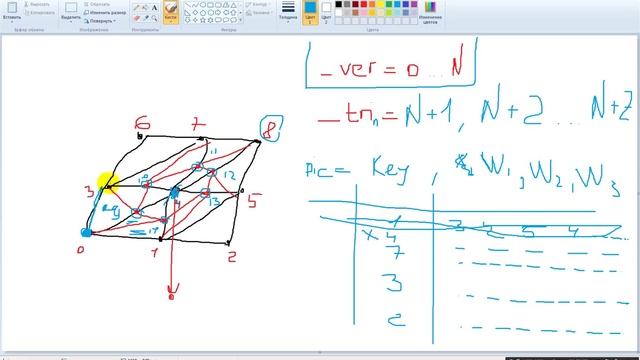Choose the Triangle shape
This screenshot has height=360, width=640.
point(233,5)
